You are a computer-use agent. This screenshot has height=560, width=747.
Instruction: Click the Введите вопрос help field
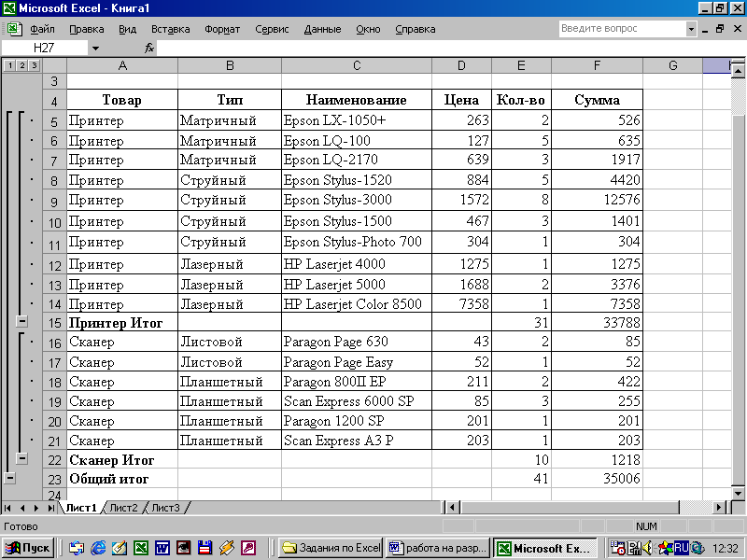tap(622, 29)
